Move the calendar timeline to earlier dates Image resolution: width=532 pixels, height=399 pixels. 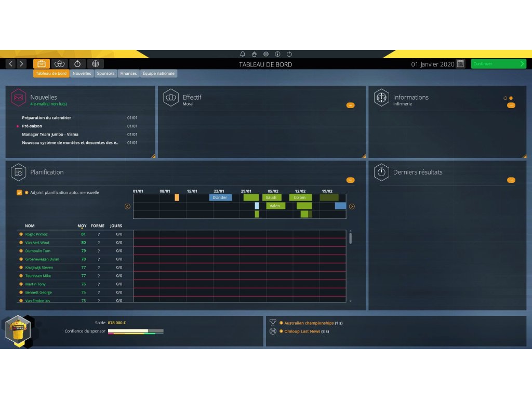click(x=128, y=206)
